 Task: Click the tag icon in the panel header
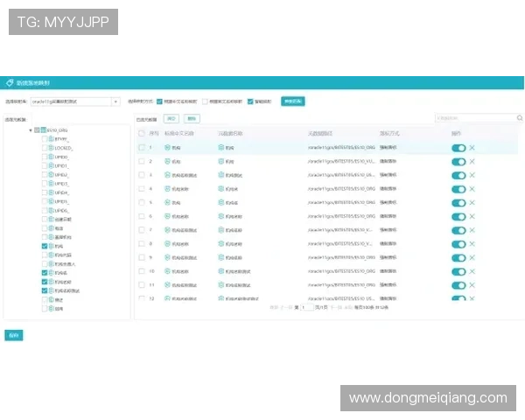click(x=10, y=82)
